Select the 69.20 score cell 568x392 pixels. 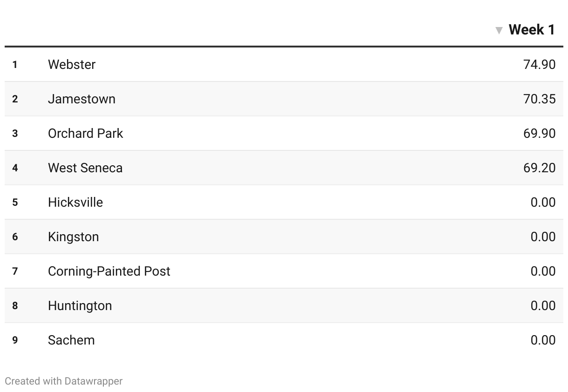(539, 168)
